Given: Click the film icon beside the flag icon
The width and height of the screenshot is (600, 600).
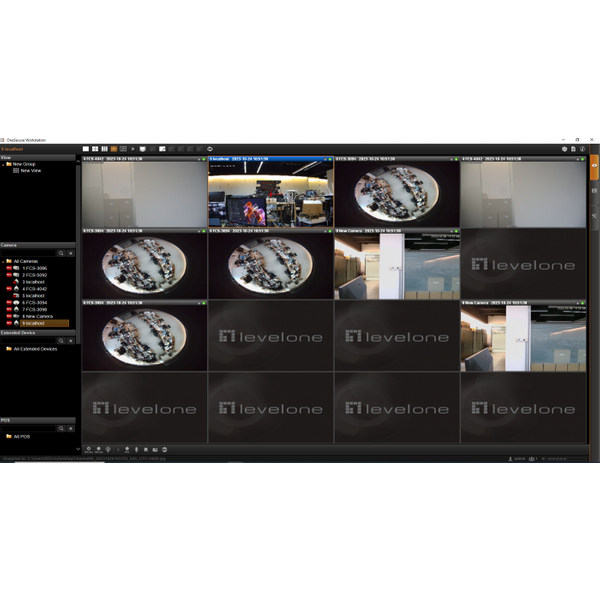Looking at the screenshot, I should click(155, 450).
